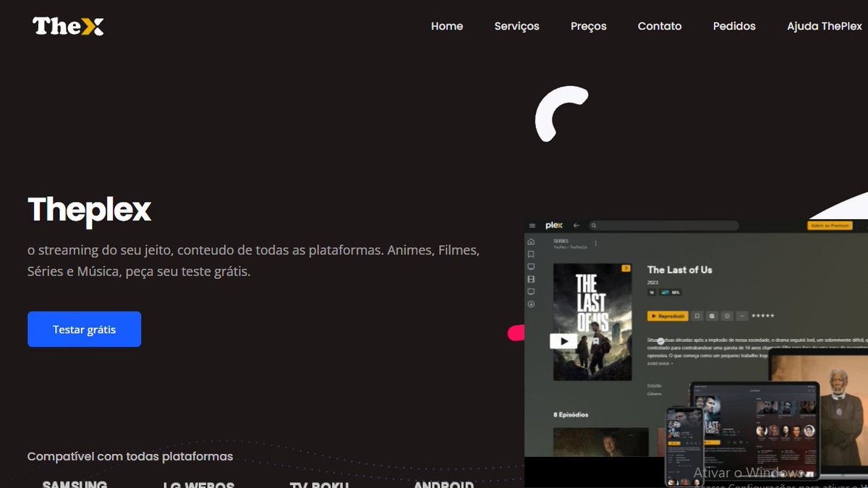Open the Pedidos menu item
Viewport: 868px width, 488px height.
tap(734, 26)
